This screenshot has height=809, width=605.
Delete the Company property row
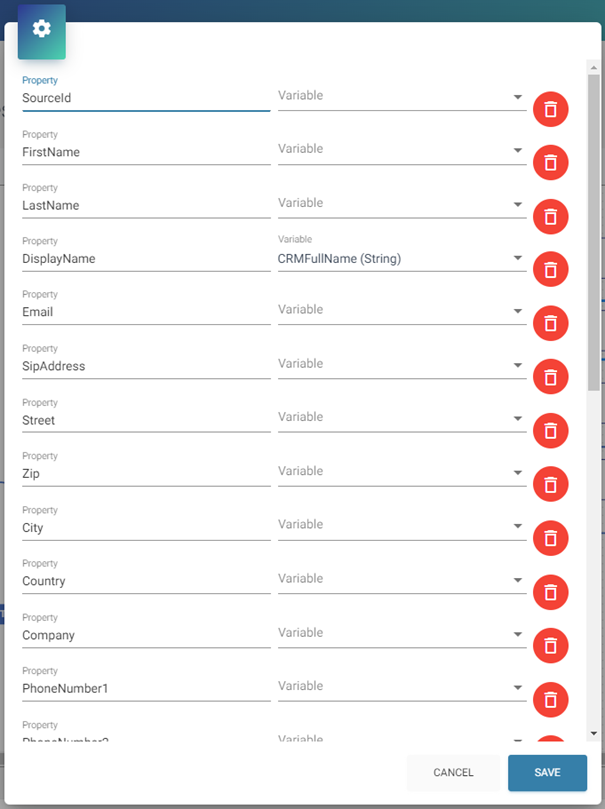coord(550,646)
